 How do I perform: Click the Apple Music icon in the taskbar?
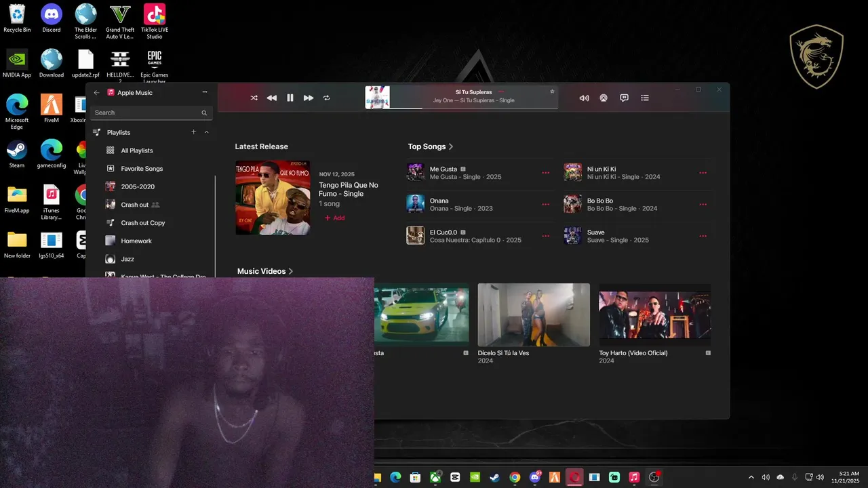coord(634,477)
